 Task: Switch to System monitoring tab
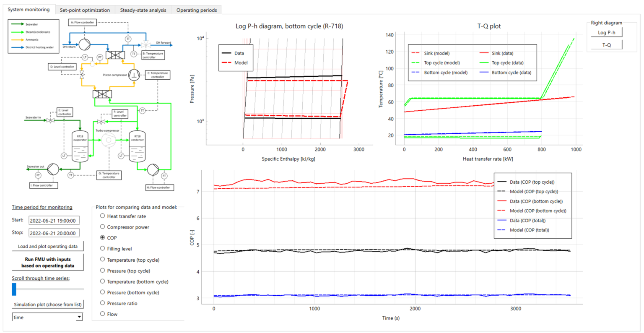29,9
